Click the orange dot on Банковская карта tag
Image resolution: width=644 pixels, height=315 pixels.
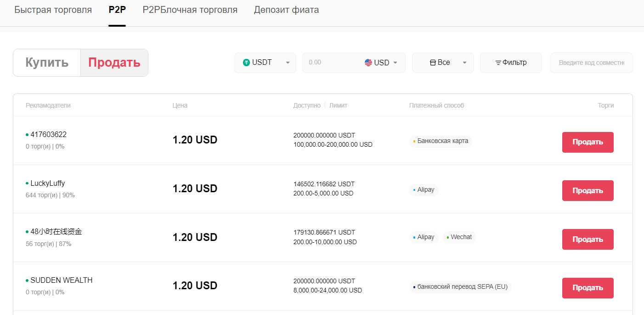415,141
